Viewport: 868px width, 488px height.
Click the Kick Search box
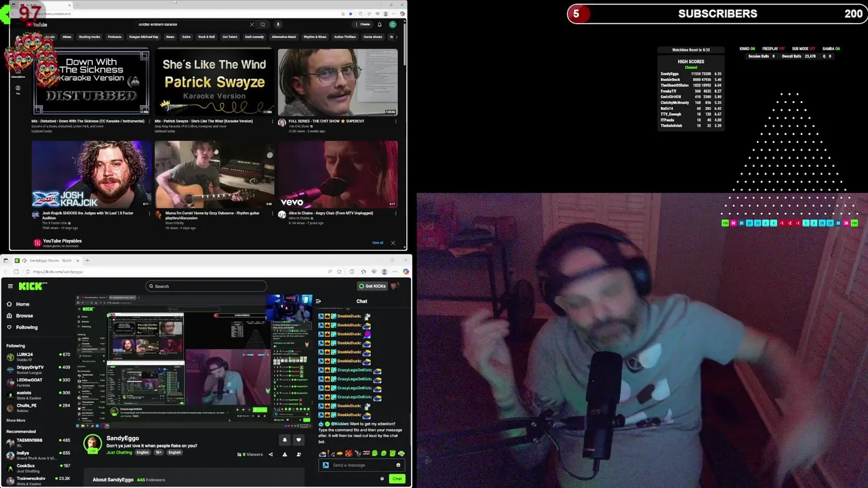tap(206, 286)
